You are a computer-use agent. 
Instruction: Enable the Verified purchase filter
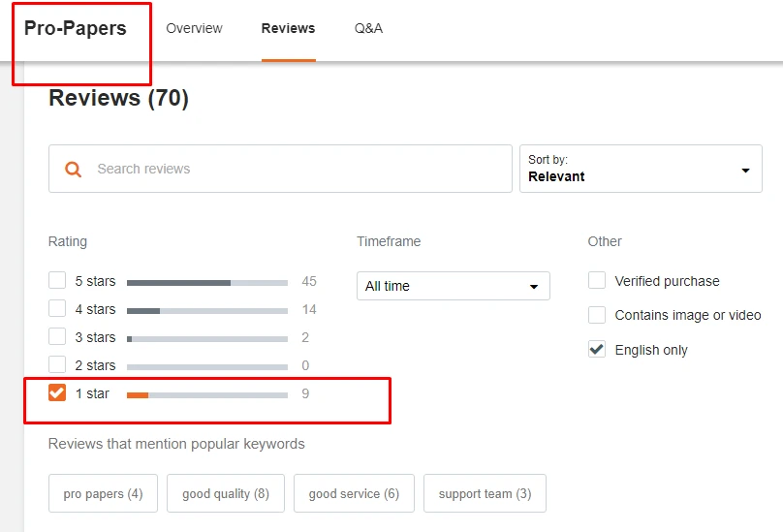(x=597, y=281)
